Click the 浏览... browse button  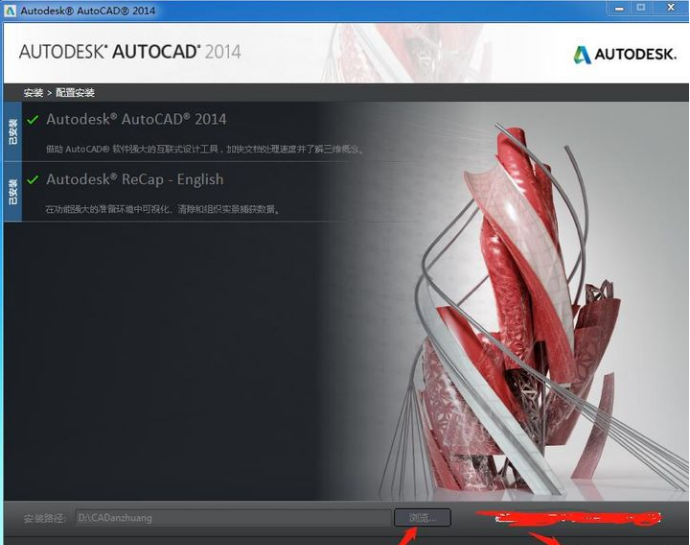point(422,518)
